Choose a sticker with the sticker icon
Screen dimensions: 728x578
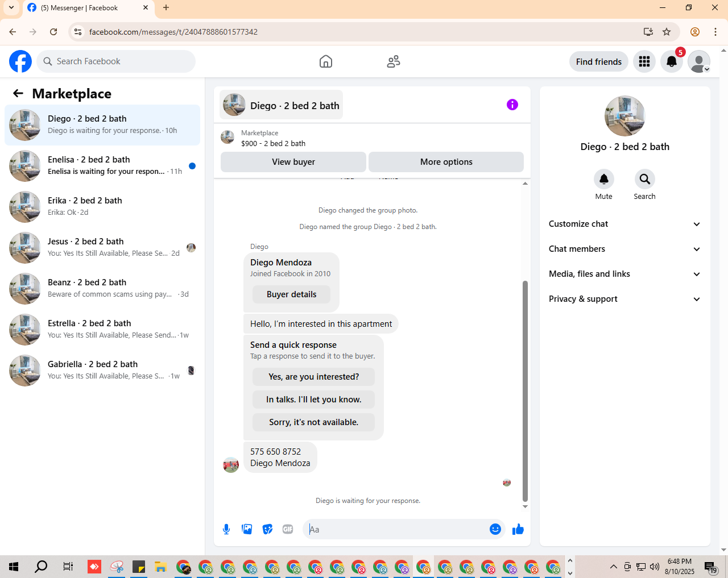267,529
